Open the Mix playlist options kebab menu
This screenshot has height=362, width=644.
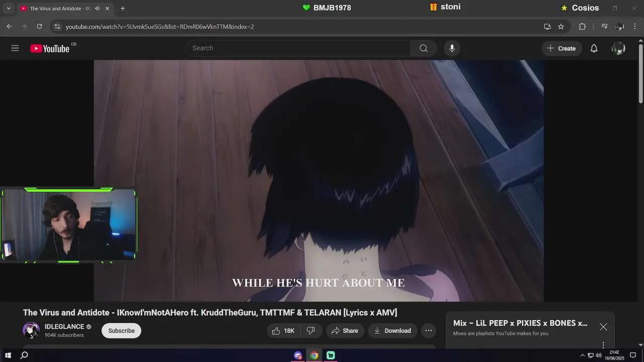[603, 345]
